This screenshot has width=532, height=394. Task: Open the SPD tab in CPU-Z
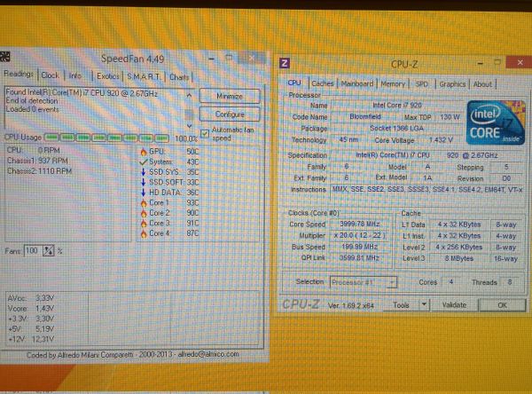tap(422, 84)
